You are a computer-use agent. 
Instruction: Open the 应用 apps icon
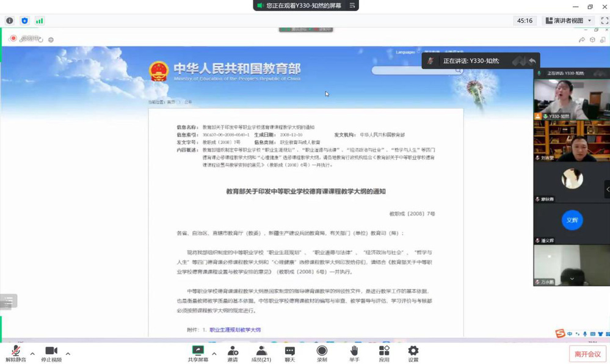[384, 352]
